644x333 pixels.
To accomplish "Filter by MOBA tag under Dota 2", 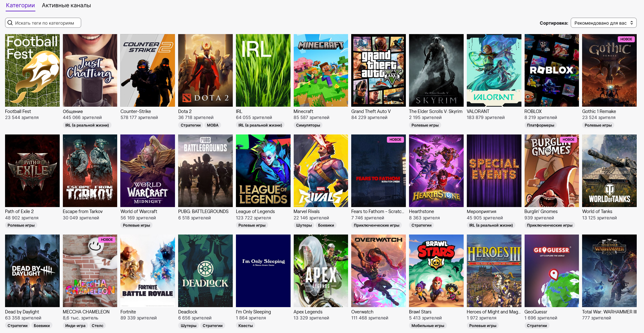I will point(213,125).
